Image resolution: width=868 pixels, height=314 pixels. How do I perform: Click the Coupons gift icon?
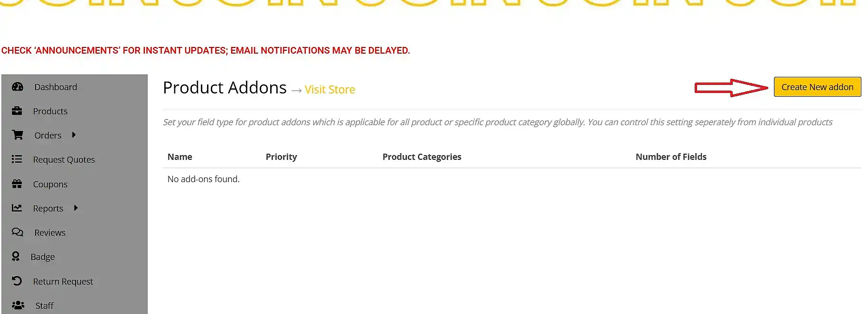point(17,184)
